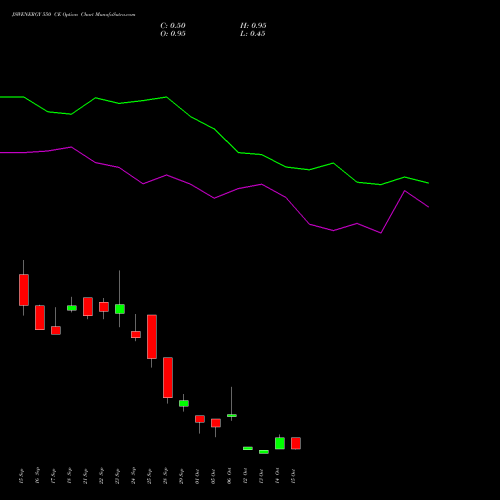This screenshot has height=500, width=500.
Task: Click the '15 Sep' date label
Action: pyautogui.click(x=22, y=476)
